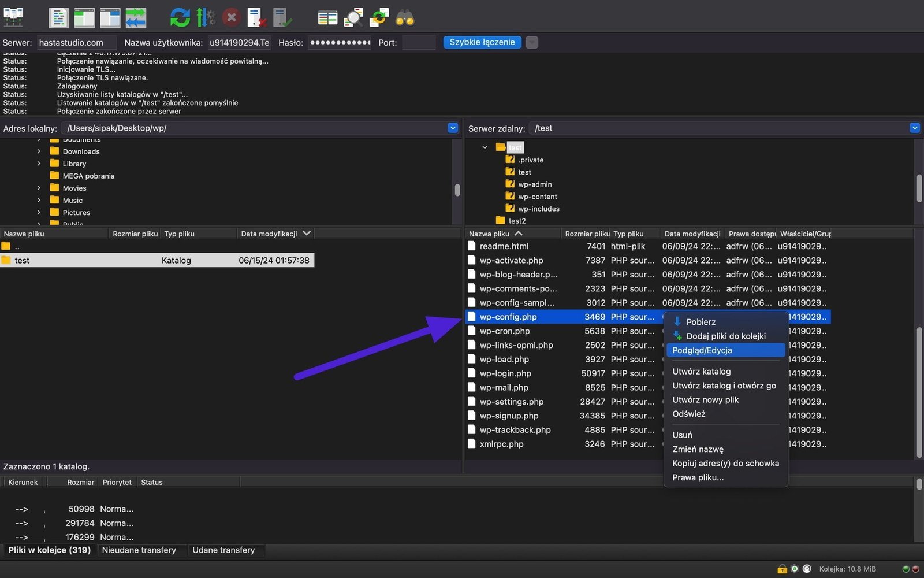Click the process queue toolbar icon
Screen dimensions: 924x578
205,17
